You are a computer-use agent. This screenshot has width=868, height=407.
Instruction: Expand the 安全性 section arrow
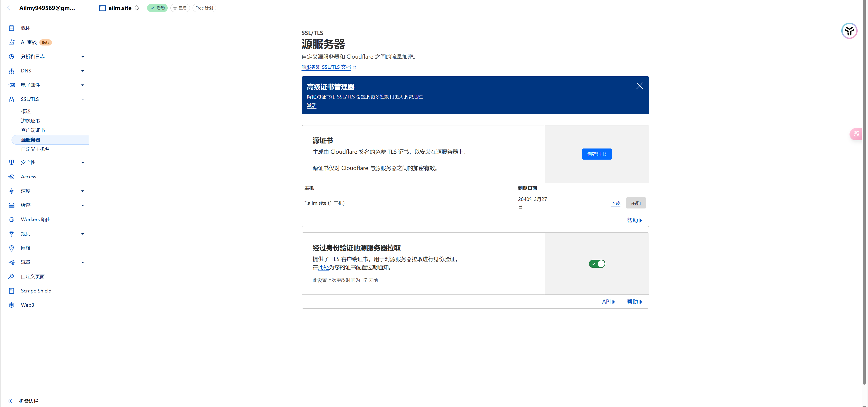83,163
